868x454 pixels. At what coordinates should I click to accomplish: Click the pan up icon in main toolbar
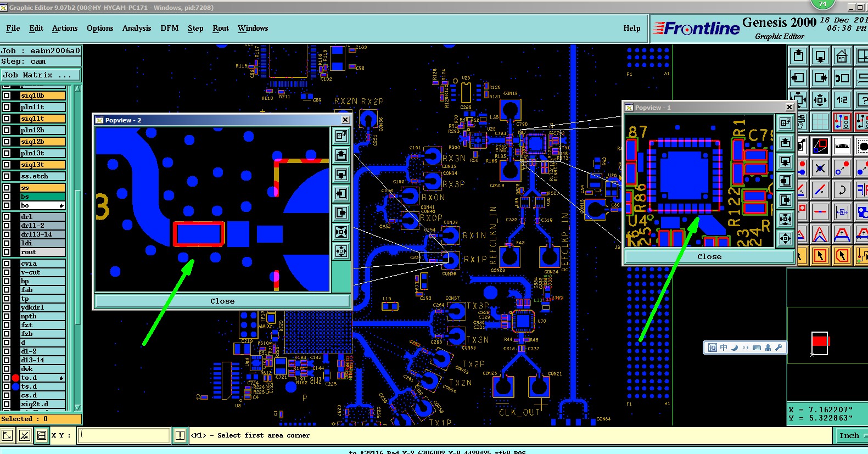point(798,56)
